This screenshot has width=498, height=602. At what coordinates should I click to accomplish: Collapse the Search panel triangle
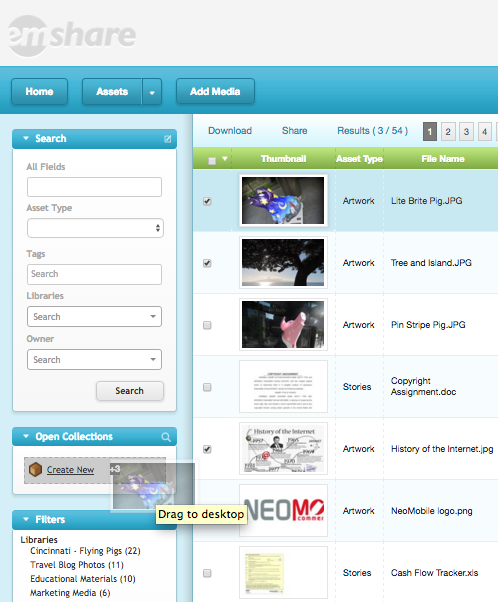click(x=26, y=138)
